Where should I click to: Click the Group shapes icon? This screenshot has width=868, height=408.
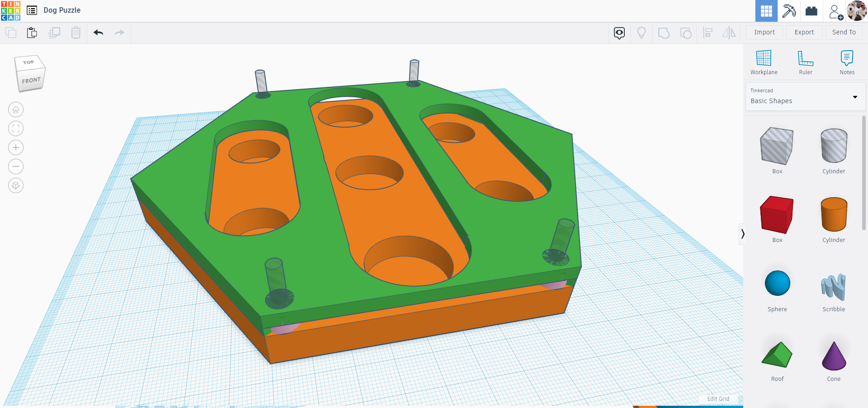[664, 33]
